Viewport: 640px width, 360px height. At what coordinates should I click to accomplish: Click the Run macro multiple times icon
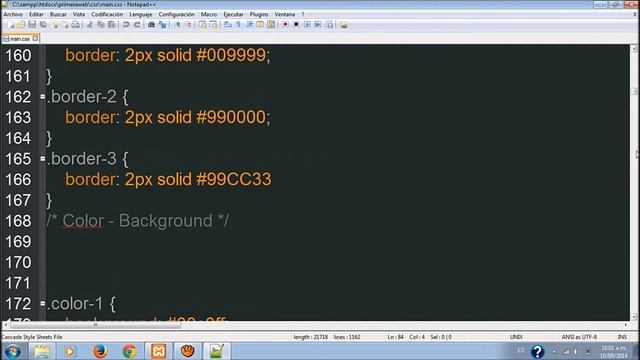318,25
